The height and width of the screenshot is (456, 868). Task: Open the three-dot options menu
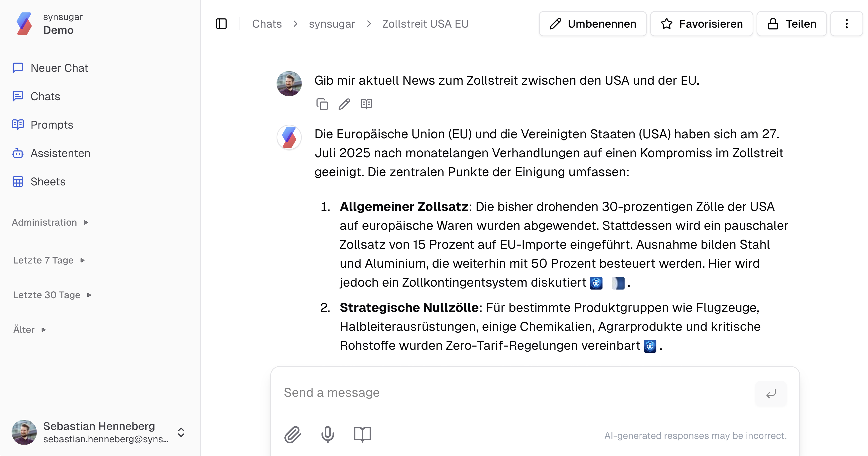click(x=846, y=24)
